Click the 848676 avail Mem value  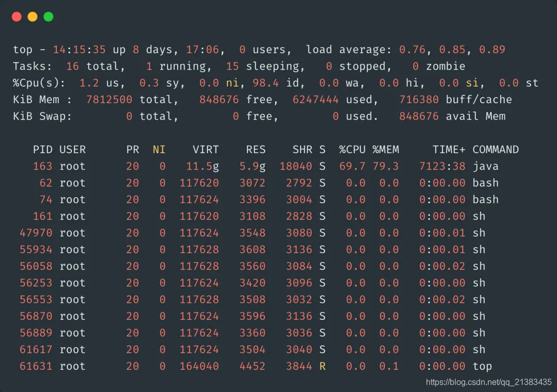pos(419,116)
